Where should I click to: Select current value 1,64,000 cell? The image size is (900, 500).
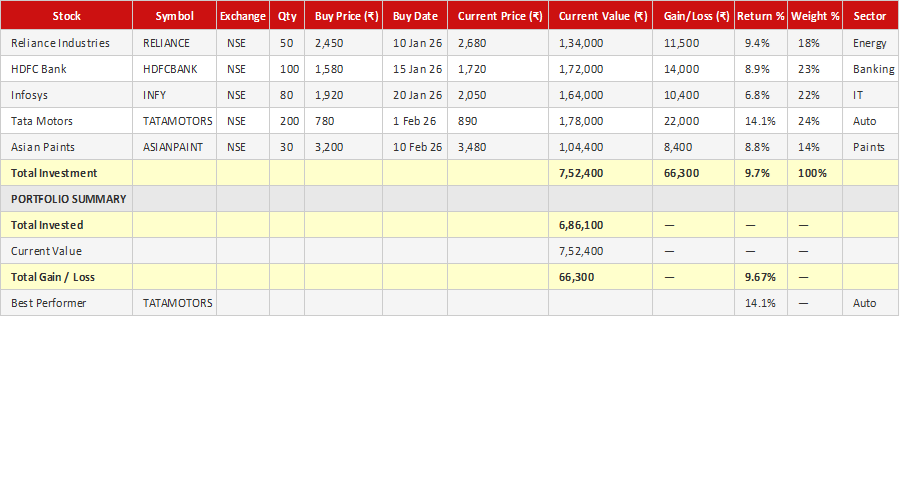(x=600, y=95)
